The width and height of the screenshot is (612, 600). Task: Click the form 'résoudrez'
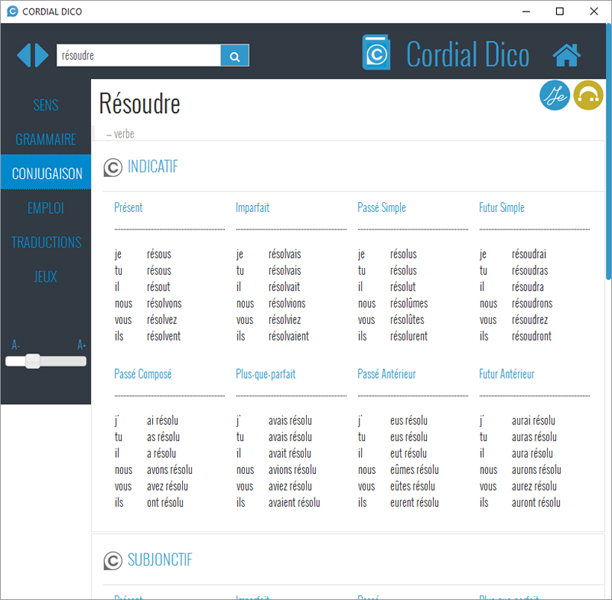click(530, 320)
